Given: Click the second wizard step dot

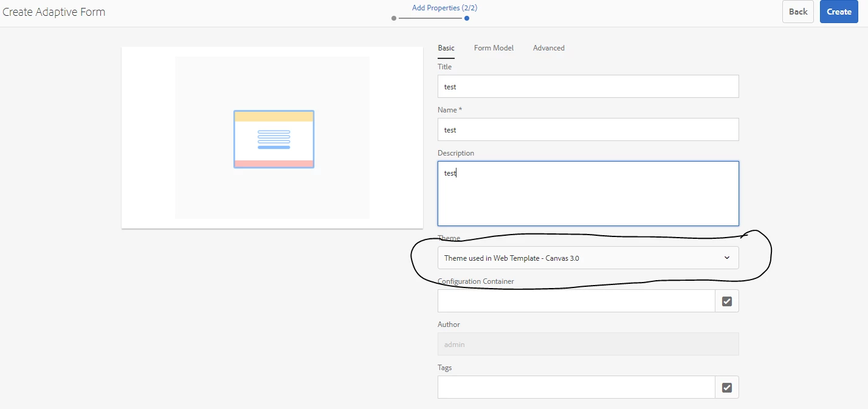Looking at the screenshot, I should [x=467, y=18].
